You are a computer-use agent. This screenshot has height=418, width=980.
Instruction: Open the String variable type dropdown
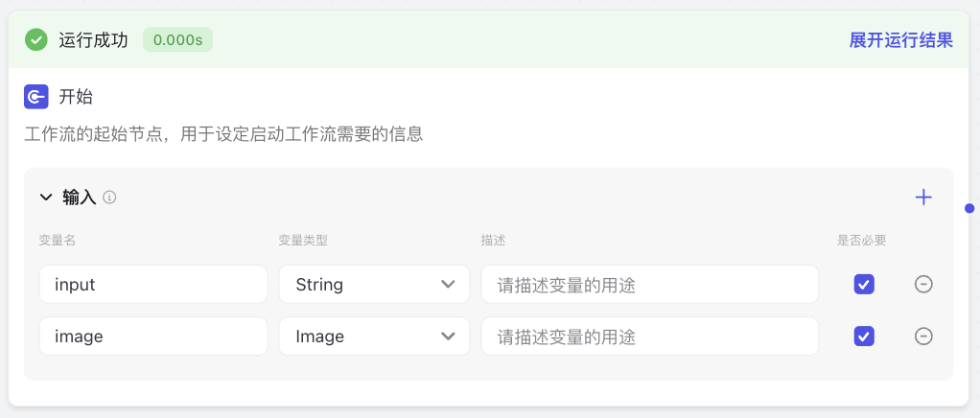click(374, 285)
